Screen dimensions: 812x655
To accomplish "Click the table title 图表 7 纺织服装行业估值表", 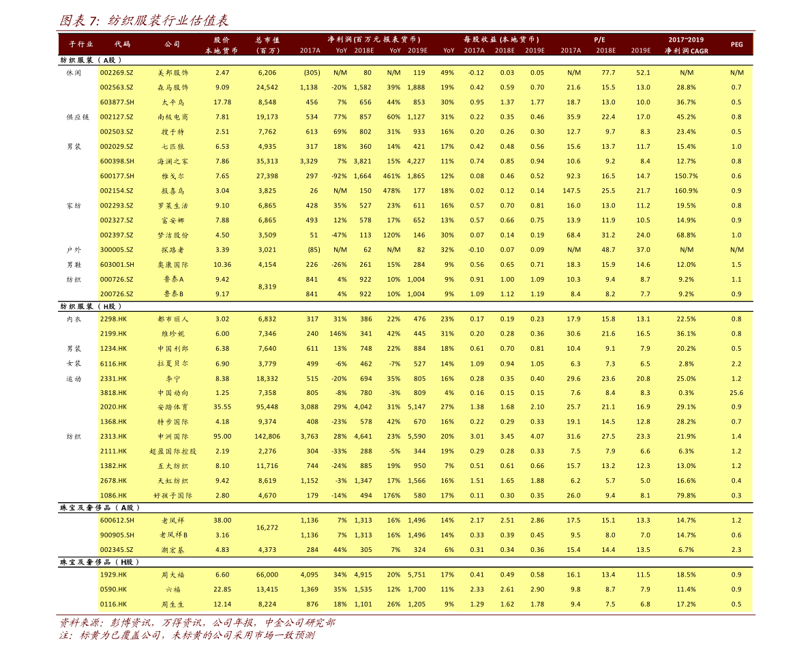I will 143,20.
